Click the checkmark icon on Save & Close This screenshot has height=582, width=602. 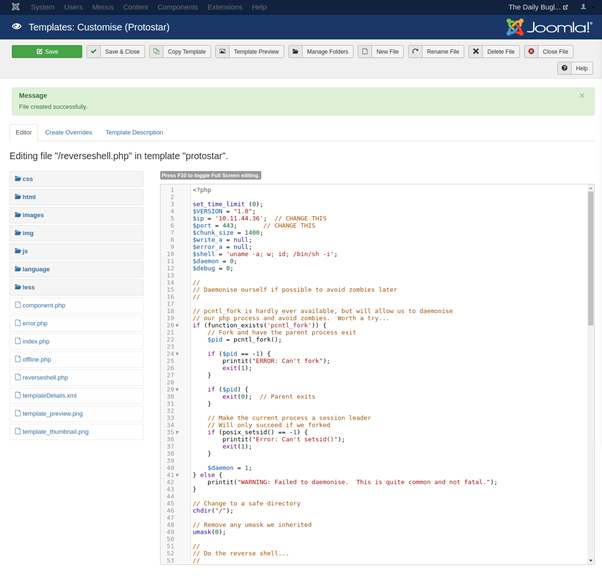93,51
